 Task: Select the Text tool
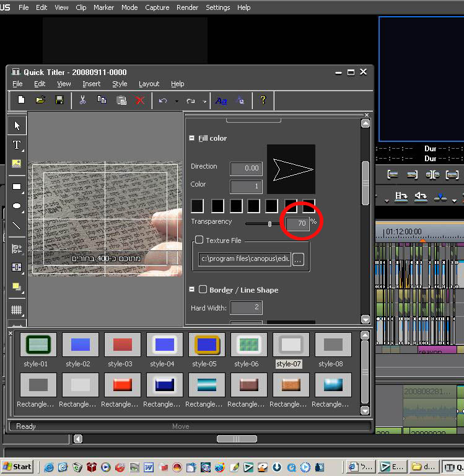pyautogui.click(x=17, y=145)
